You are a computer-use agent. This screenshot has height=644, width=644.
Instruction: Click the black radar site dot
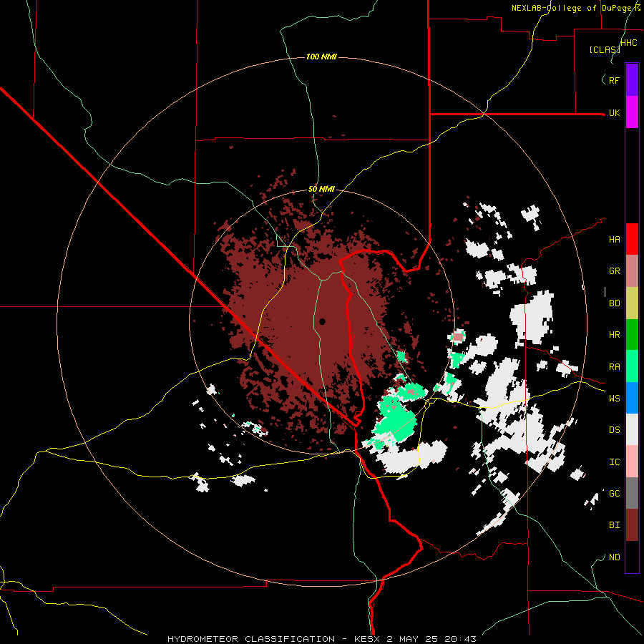(x=323, y=321)
